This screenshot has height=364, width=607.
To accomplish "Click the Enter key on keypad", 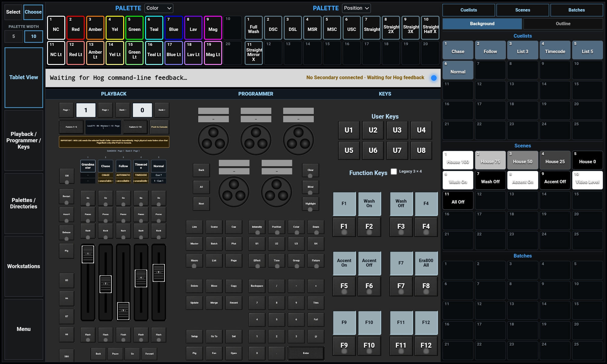I will click(x=306, y=353).
